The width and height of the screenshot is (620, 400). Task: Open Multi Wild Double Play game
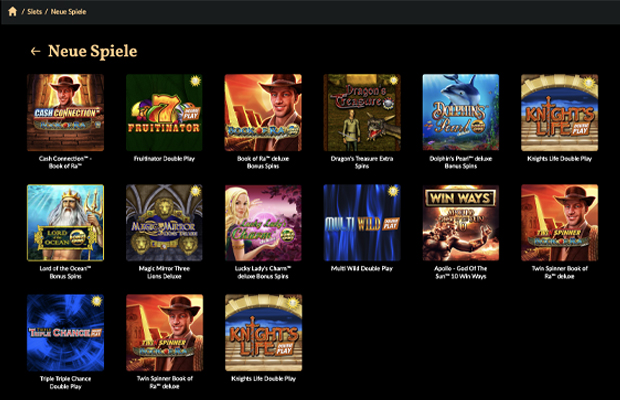362,223
